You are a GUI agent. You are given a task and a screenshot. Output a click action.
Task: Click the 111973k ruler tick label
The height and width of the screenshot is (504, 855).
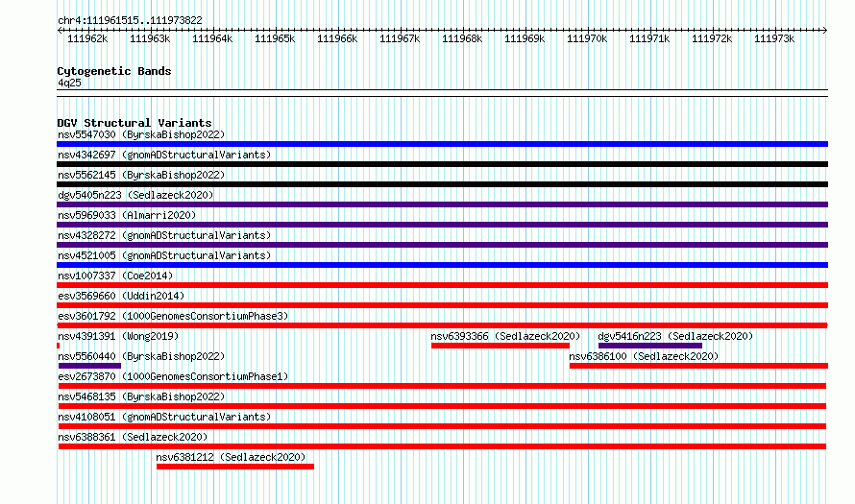[774, 39]
